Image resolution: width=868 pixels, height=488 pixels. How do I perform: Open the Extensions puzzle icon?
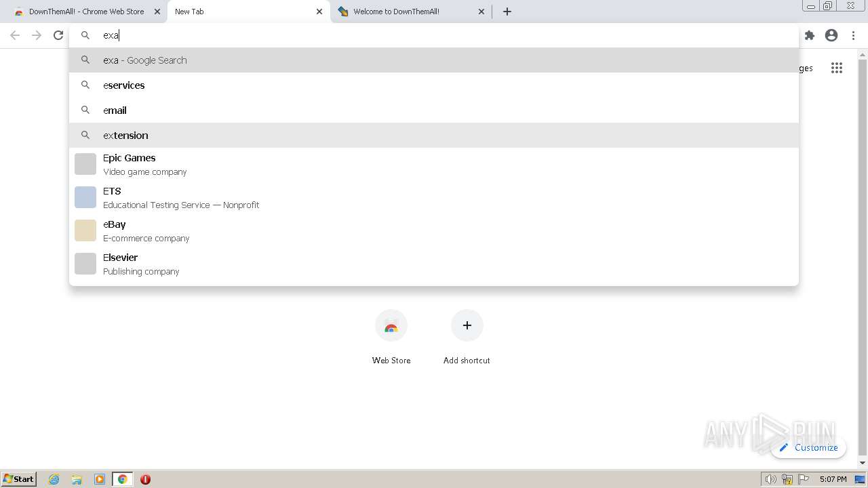810,35
